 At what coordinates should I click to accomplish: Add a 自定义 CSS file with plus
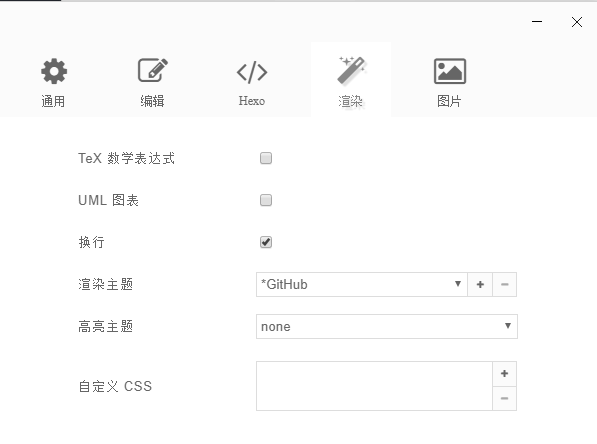(504, 374)
